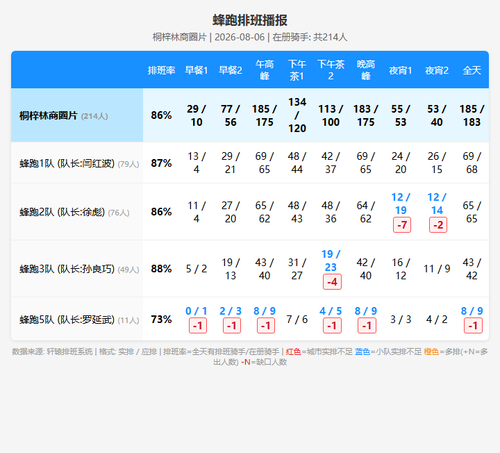
Task: Select the 下午茶1 column header
Action: (297, 70)
